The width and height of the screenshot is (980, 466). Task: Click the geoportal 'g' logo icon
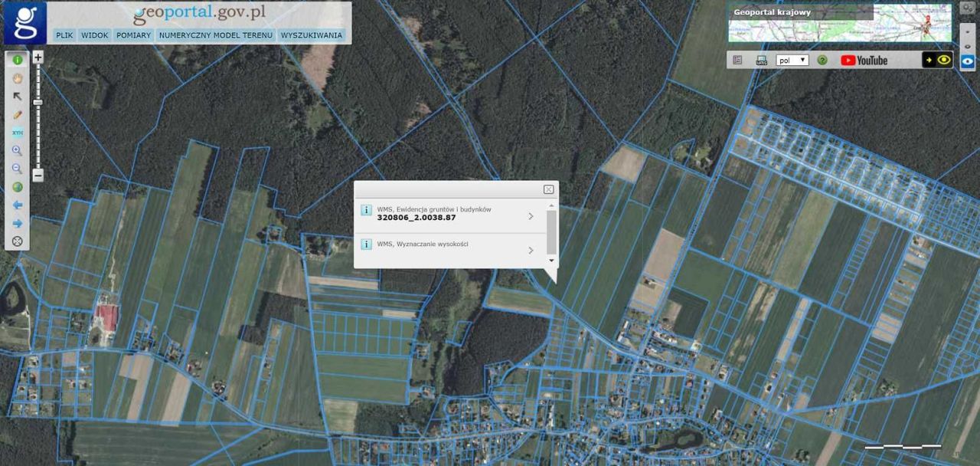tap(25, 23)
